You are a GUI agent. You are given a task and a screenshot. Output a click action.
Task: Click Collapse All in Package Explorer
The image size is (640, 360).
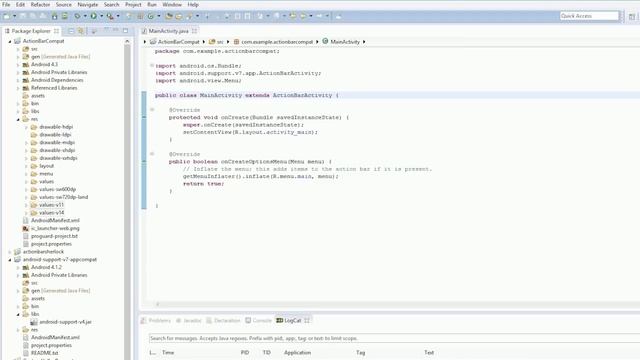coord(71,31)
